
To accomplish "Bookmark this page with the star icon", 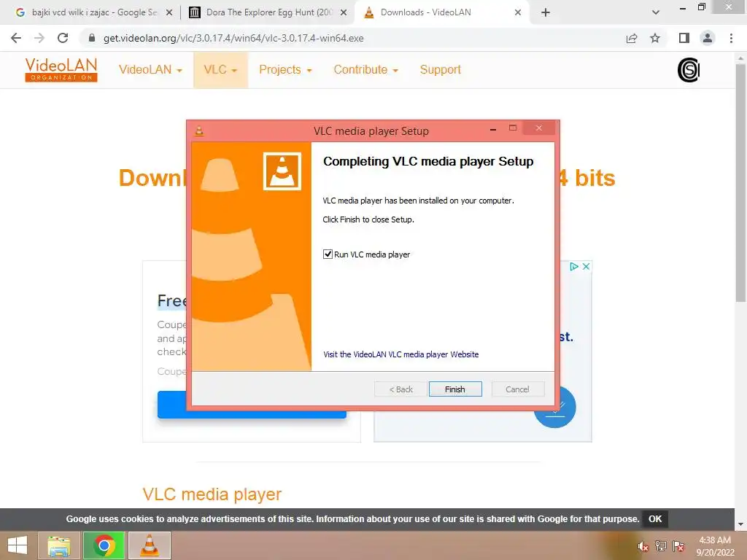I will point(655,38).
